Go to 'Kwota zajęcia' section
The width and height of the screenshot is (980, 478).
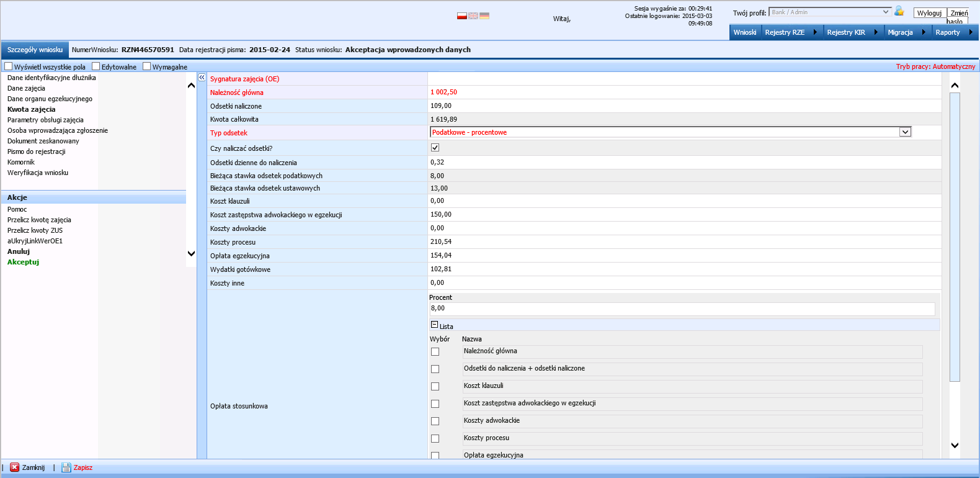click(x=31, y=109)
